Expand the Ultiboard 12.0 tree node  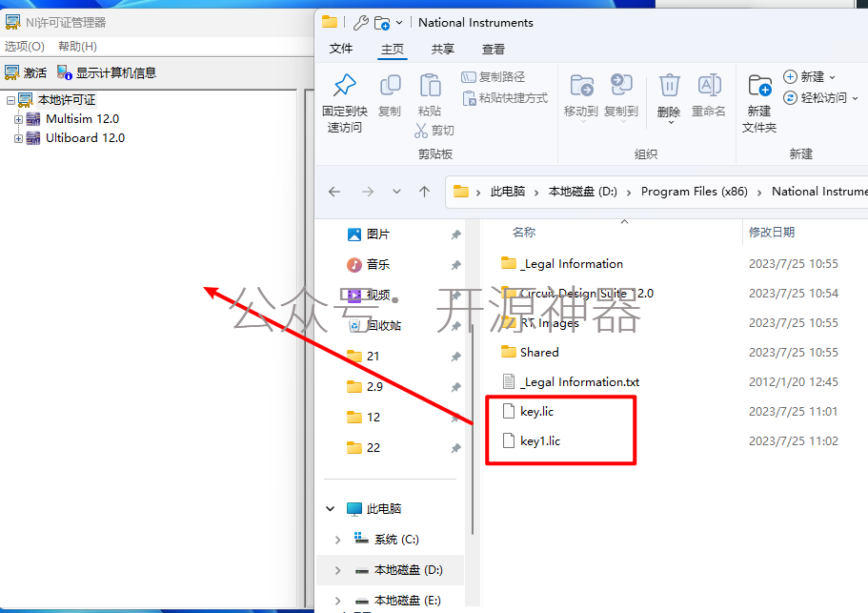point(18,138)
